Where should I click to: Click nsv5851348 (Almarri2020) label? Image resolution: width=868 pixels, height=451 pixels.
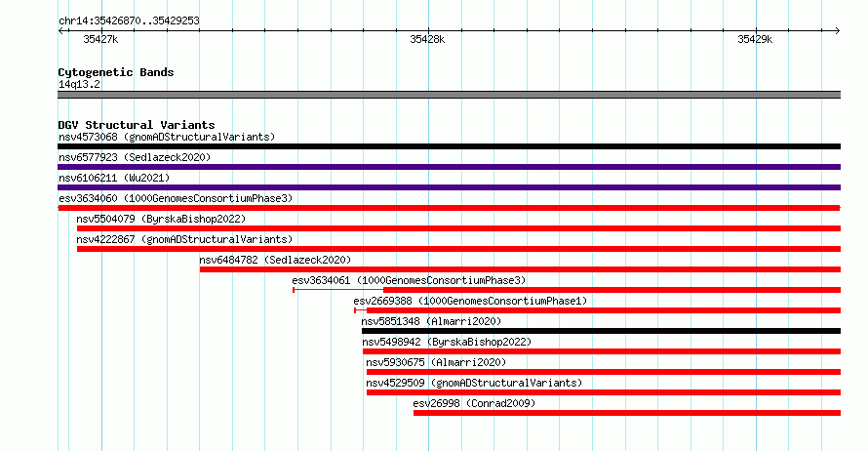431,321
